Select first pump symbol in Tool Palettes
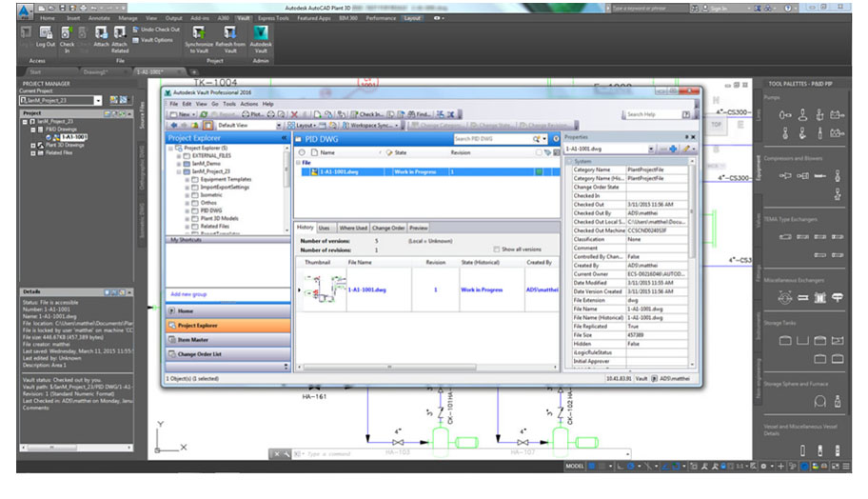The width and height of the screenshot is (868, 499). (x=785, y=115)
